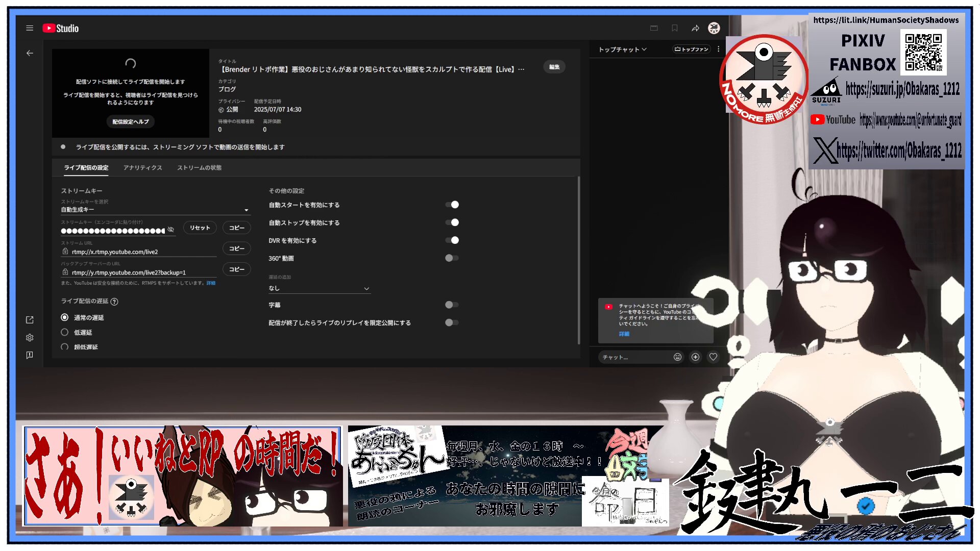Open the emoji picker in chat
Image resolution: width=980 pixels, height=551 pixels.
[677, 357]
